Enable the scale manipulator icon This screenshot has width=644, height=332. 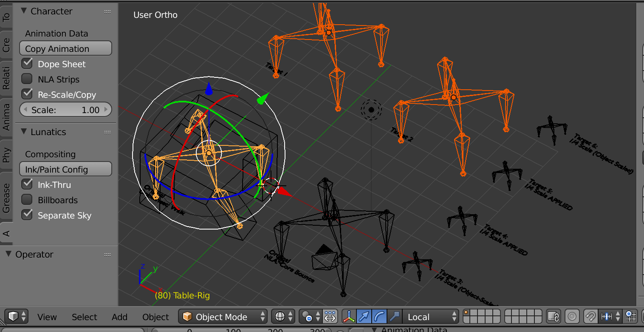click(394, 317)
